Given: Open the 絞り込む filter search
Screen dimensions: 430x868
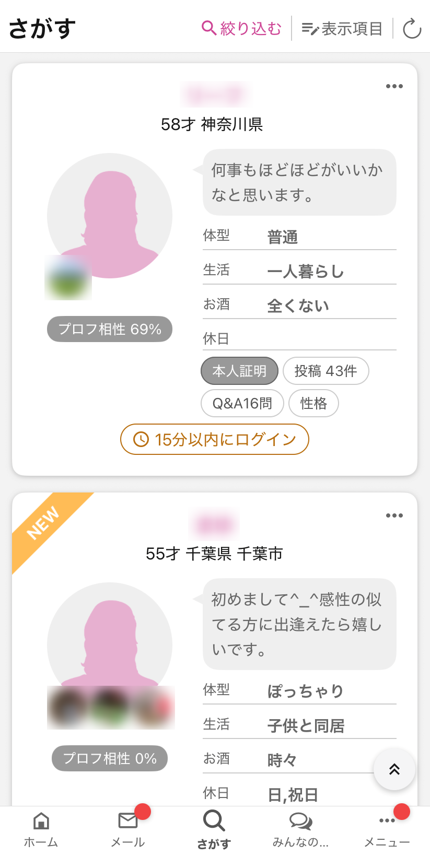Looking at the screenshot, I should 241,28.
